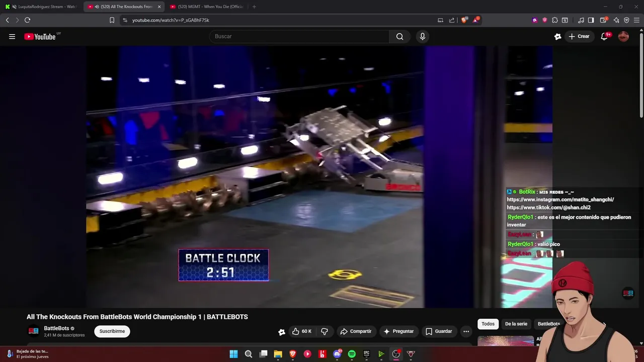Go to YouTube home via the logo
The image size is (644, 362).
(40, 36)
